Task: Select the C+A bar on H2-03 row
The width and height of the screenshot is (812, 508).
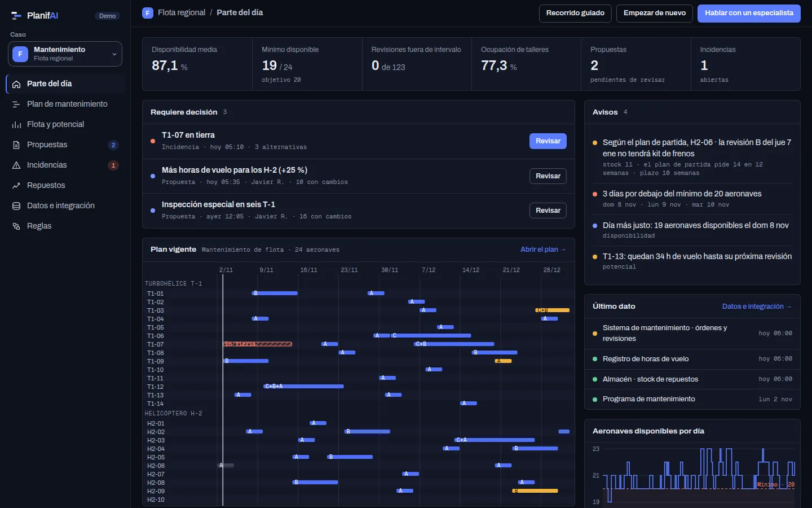Action: tap(495, 440)
